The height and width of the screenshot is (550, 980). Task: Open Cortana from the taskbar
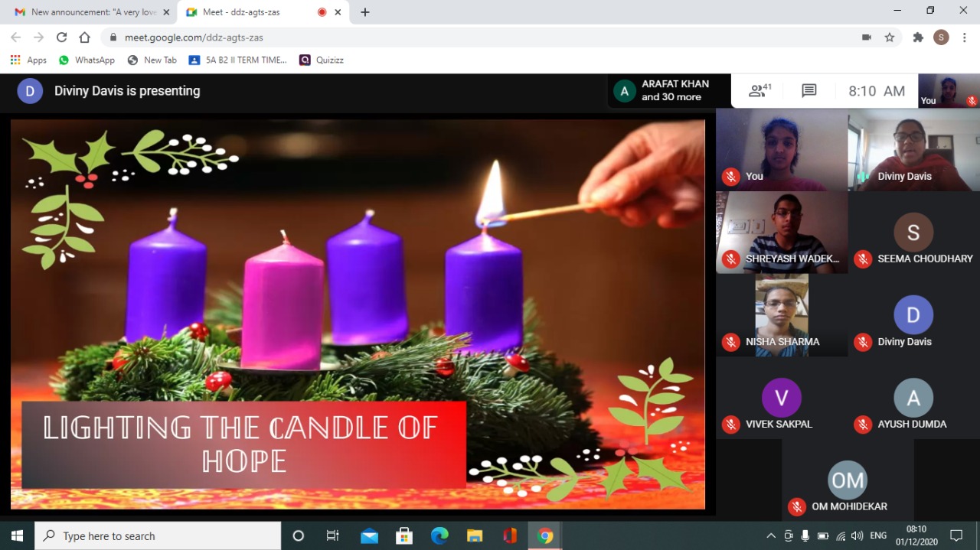click(299, 535)
